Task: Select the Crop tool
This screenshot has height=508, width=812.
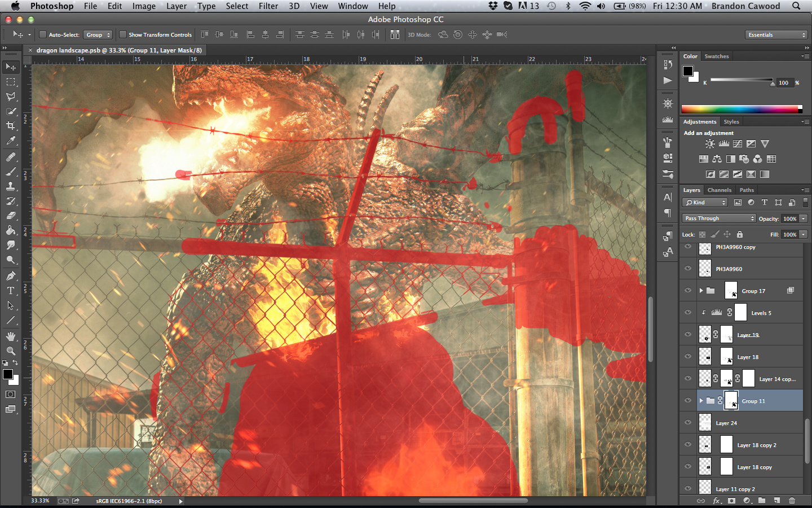Action: [11, 126]
